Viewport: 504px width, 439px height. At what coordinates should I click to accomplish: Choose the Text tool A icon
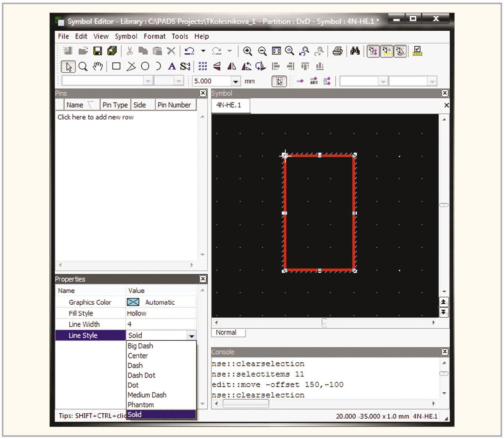(x=172, y=66)
